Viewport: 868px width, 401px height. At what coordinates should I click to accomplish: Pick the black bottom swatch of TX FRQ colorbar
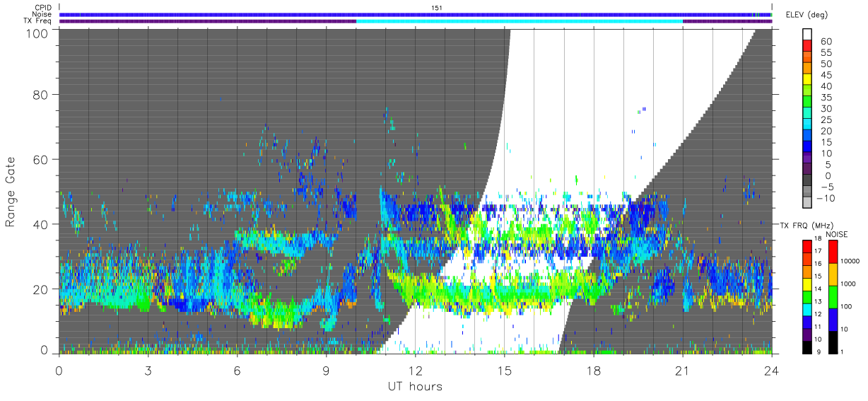tap(807, 346)
